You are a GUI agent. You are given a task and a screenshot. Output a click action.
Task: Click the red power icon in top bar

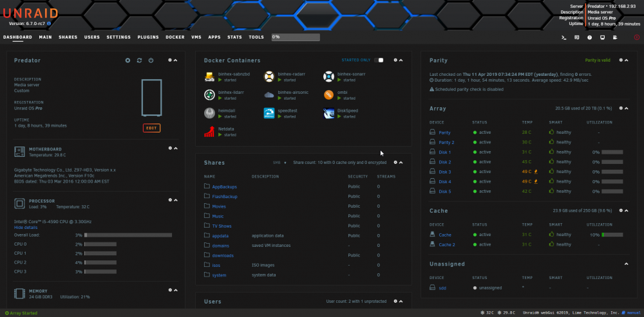coord(637,37)
